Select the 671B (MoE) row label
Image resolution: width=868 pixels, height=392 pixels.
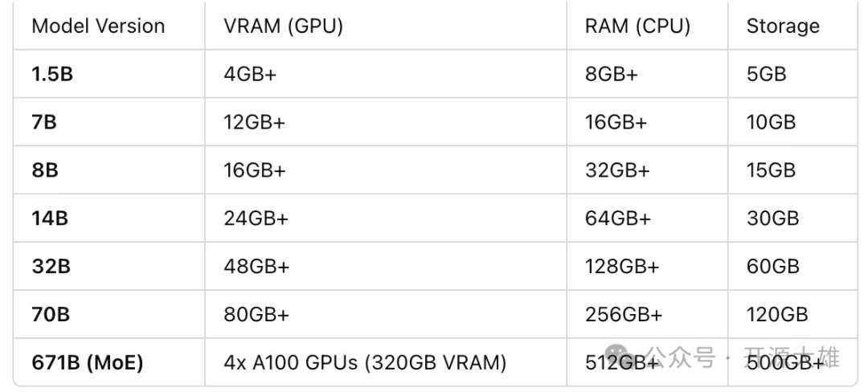tap(88, 362)
